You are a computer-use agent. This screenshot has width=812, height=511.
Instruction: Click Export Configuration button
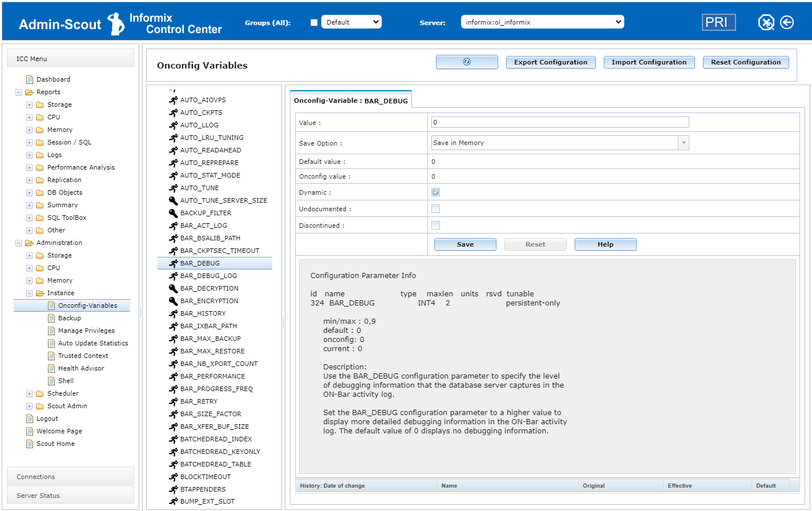click(x=551, y=62)
